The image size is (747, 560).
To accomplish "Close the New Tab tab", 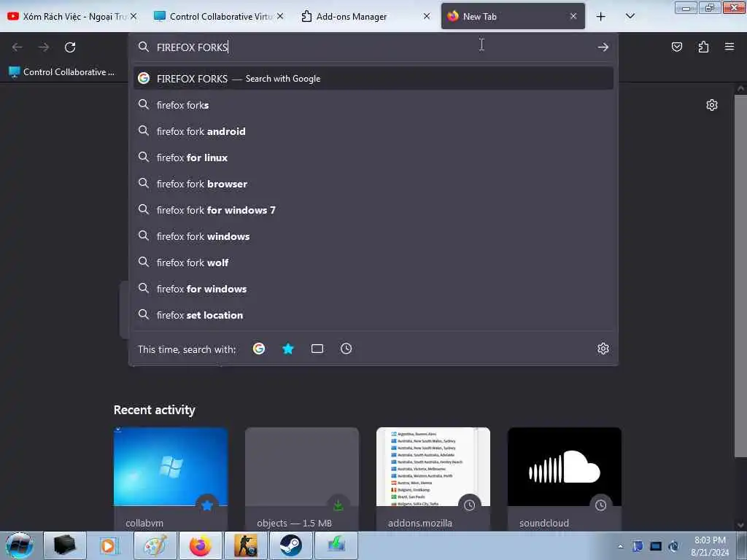I will [x=573, y=16].
